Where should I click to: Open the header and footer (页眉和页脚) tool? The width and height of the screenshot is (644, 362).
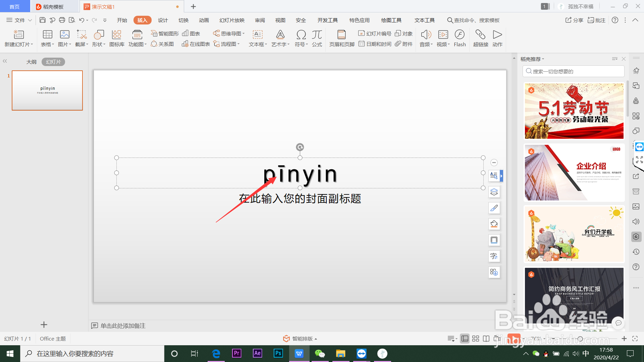[x=341, y=38]
